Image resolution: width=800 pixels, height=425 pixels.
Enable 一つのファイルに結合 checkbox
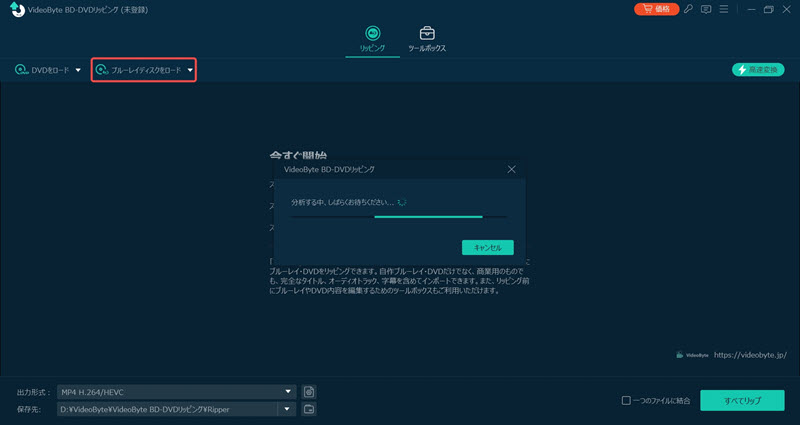626,401
